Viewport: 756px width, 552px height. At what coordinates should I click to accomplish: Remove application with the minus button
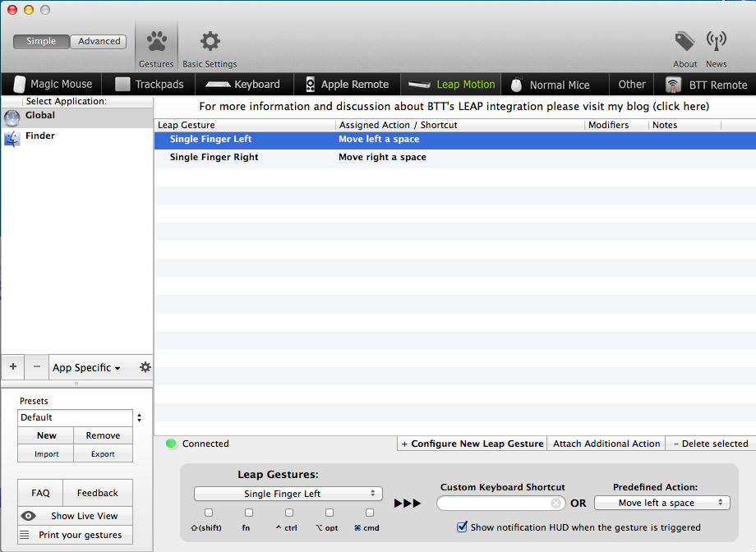point(36,366)
